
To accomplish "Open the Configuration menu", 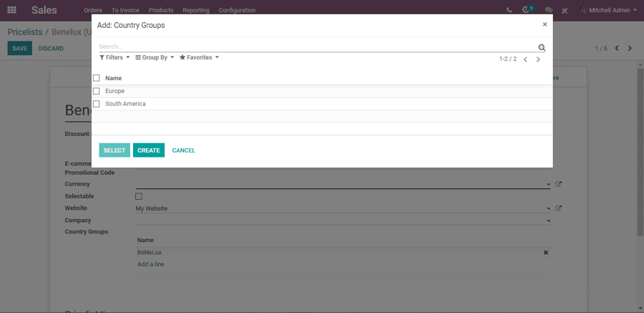I will (x=237, y=10).
